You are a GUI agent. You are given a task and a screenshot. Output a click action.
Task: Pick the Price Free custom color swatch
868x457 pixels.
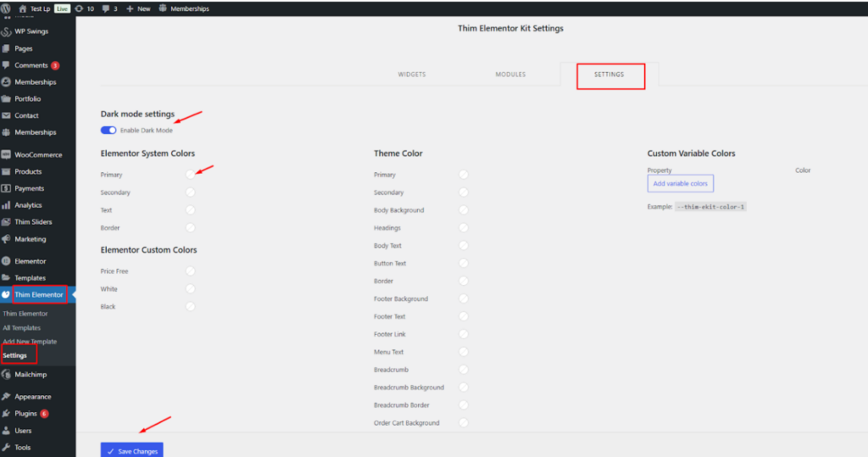191,270
